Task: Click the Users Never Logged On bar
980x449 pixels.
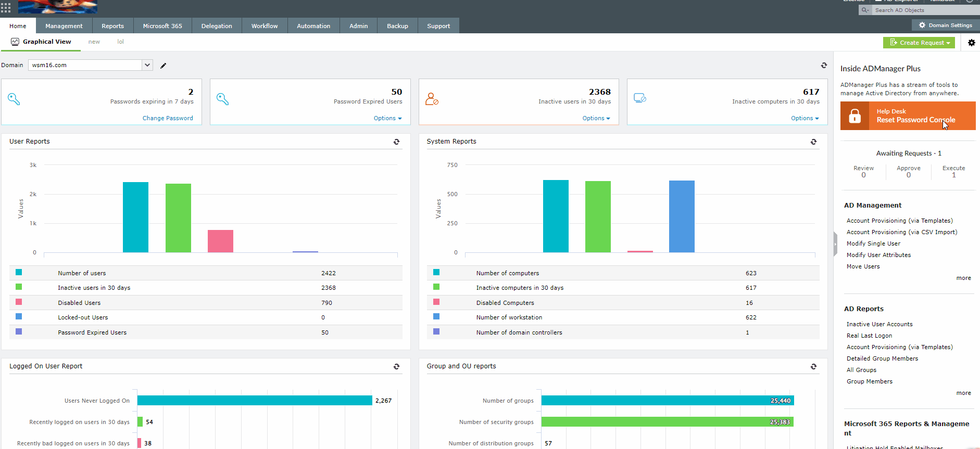Action: (x=255, y=401)
